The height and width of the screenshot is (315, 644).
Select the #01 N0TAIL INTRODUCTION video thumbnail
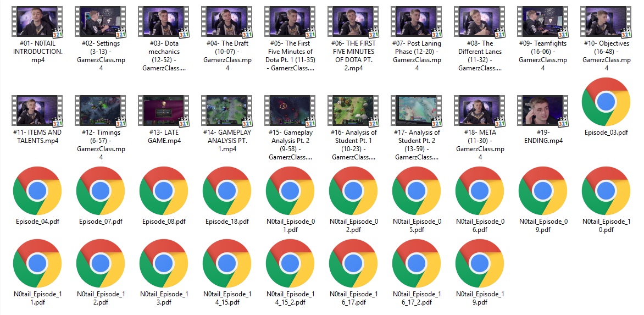36,21
